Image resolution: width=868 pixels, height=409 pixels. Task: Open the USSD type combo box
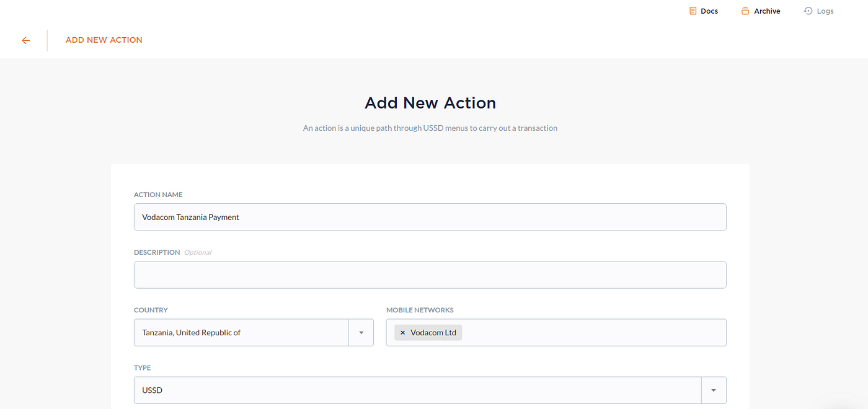[430, 390]
